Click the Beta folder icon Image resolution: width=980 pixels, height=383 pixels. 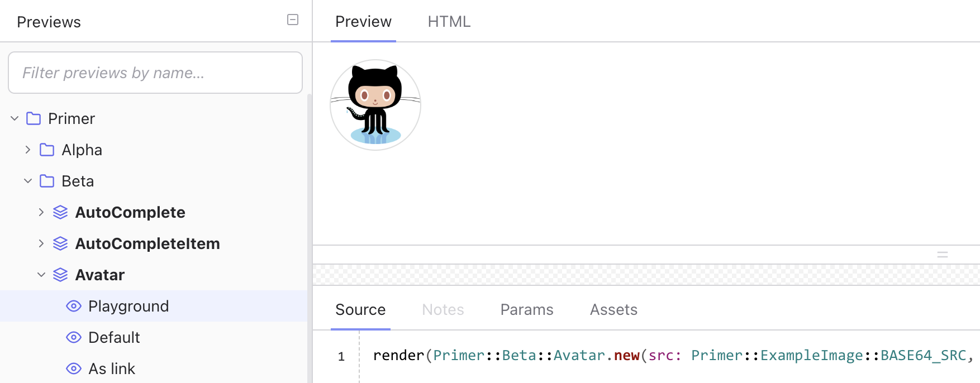point(47,181)
